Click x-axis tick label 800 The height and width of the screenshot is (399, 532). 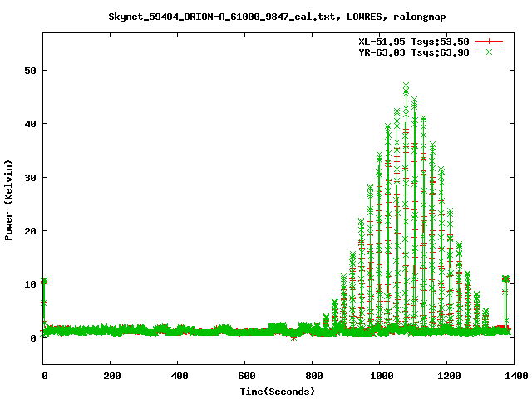314,376
